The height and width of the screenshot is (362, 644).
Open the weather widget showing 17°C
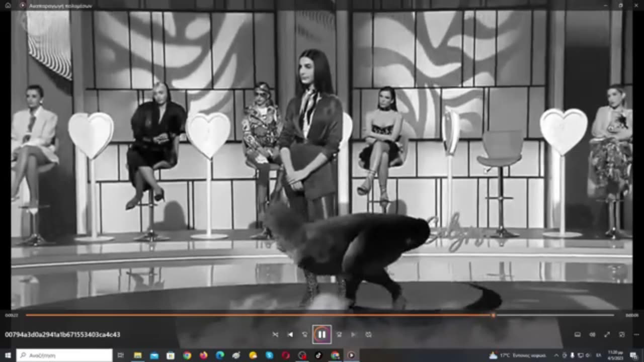tap(518, 355)
